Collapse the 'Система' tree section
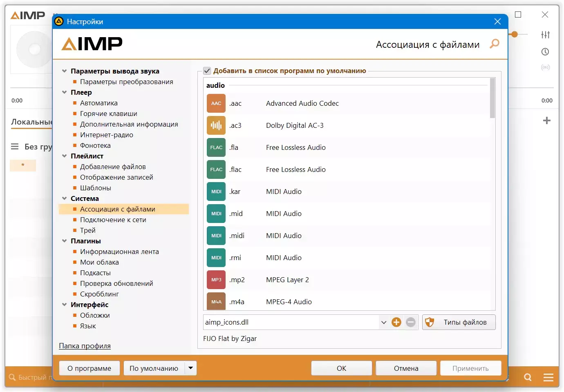Image resolution: width=564 pixels, height=392 pixels. [x=64, y=198]
